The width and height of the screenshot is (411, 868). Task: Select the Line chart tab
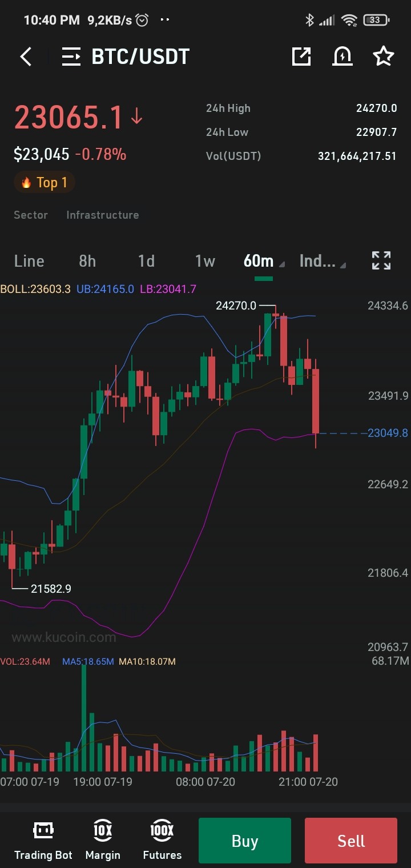29,261
